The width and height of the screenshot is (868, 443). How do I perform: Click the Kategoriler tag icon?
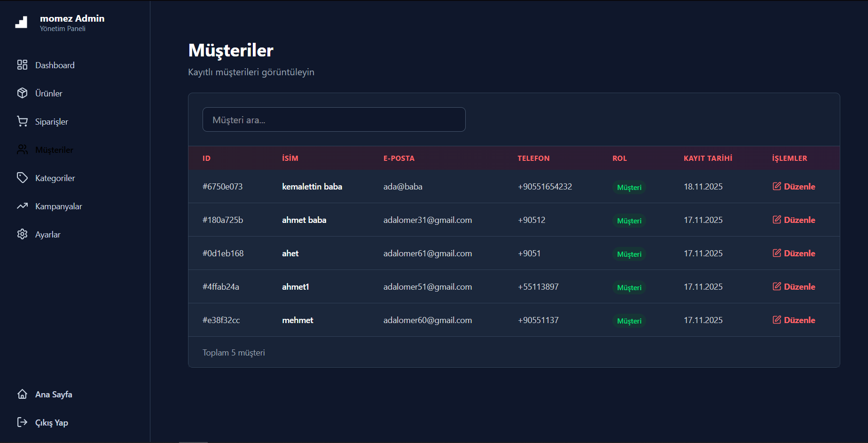point(22,178)
